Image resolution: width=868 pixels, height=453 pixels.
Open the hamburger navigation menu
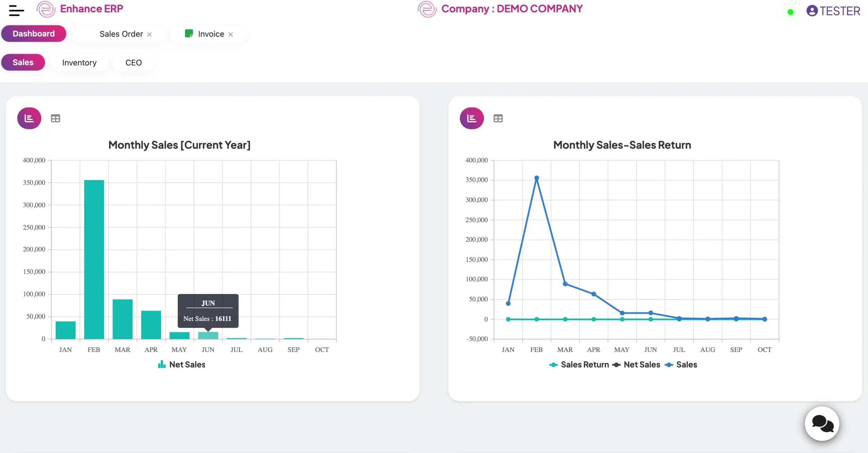(16, 11)
